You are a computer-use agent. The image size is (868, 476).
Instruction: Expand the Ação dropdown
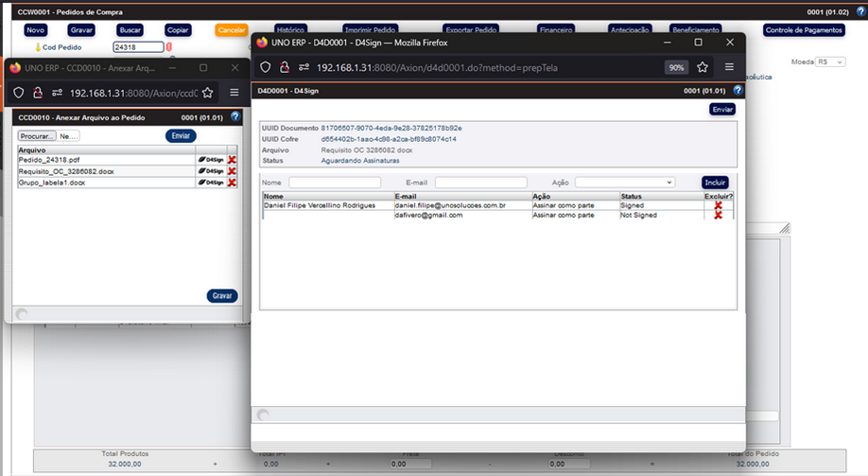tap(624, 182)
